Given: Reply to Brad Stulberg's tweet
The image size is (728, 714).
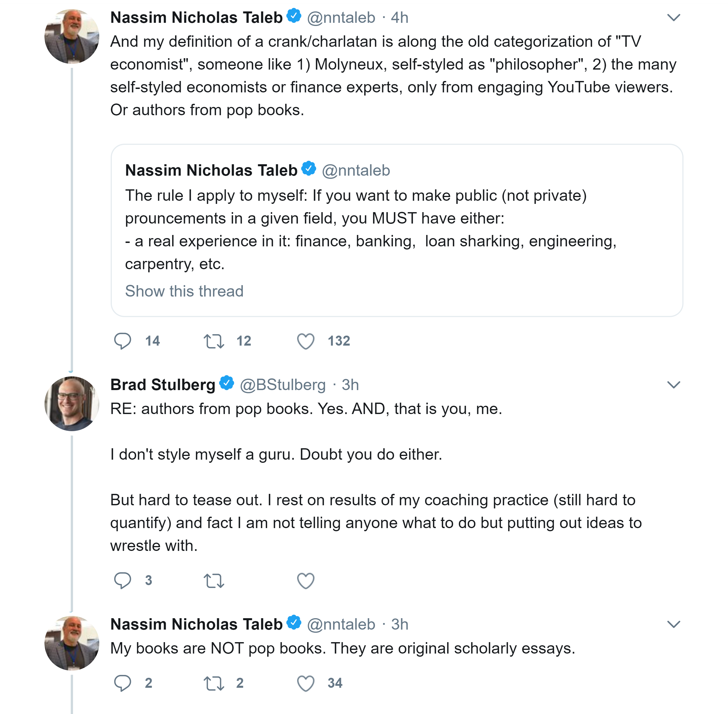Looking at the screenshot, I should tap(122, 581).
